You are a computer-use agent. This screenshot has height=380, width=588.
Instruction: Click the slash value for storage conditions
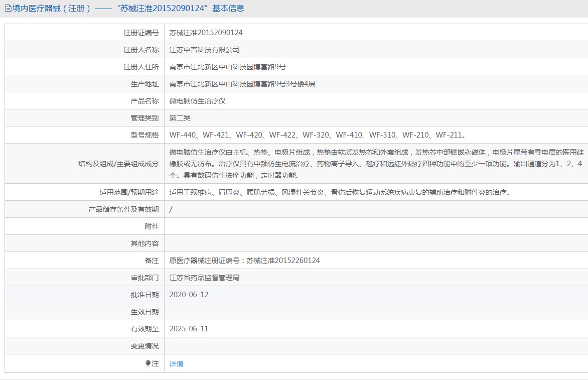171,209
